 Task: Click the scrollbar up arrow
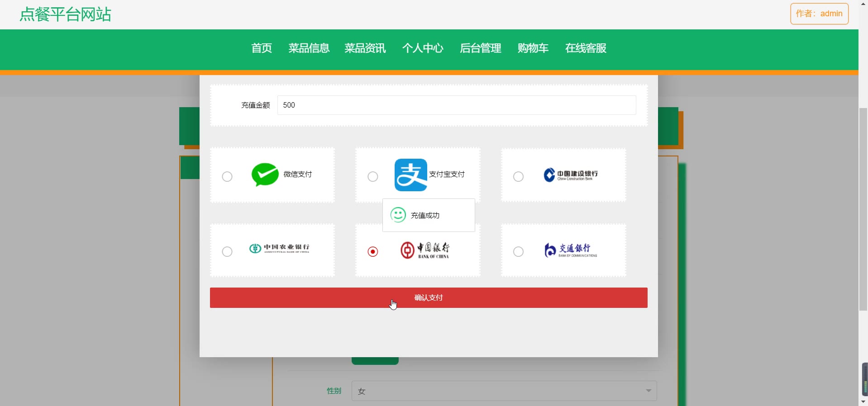coord(863,4)
